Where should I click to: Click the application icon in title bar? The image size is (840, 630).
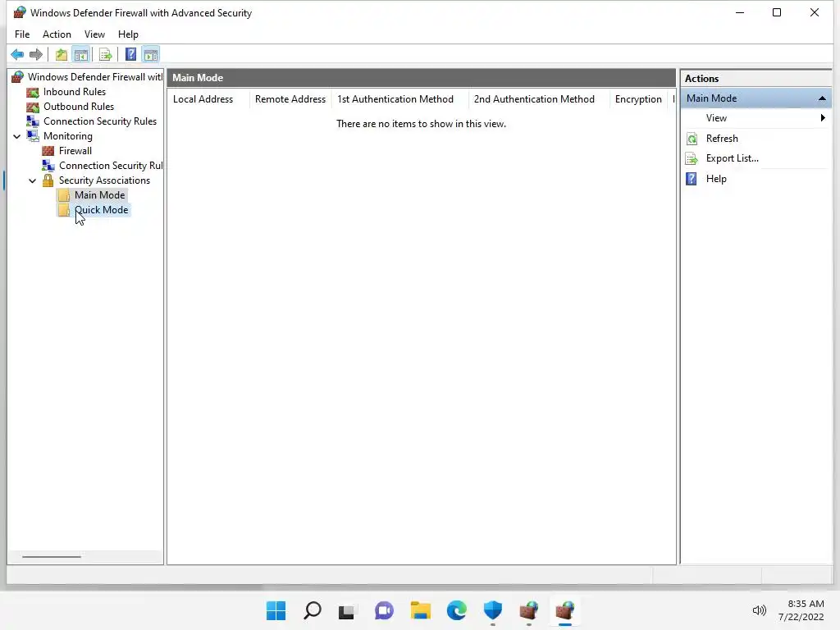[x=20, y=12]
